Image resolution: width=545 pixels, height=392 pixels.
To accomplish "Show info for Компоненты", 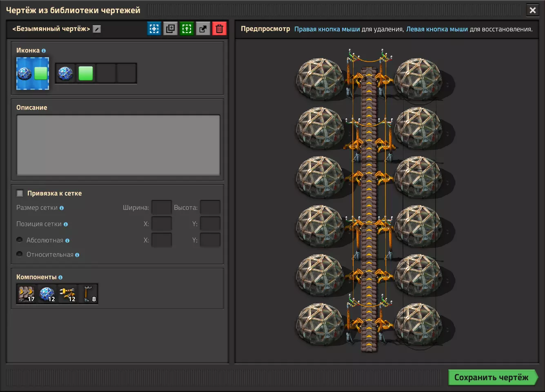I will (60, 277).
